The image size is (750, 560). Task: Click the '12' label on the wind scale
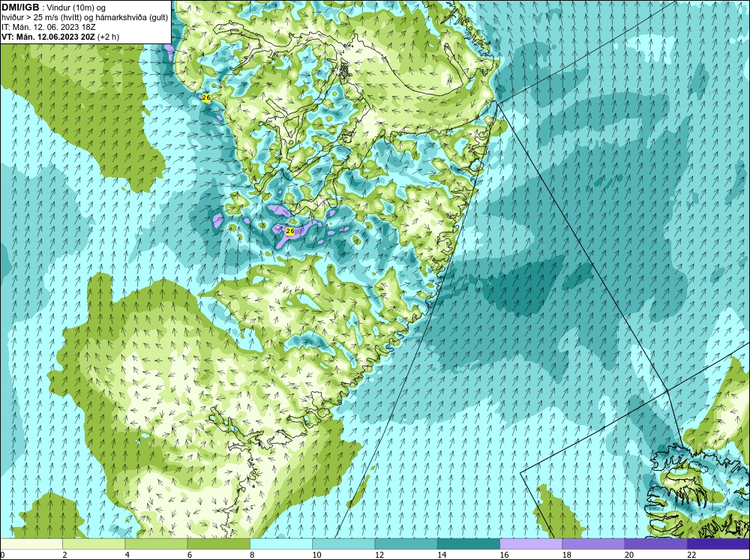coord(379,555)
